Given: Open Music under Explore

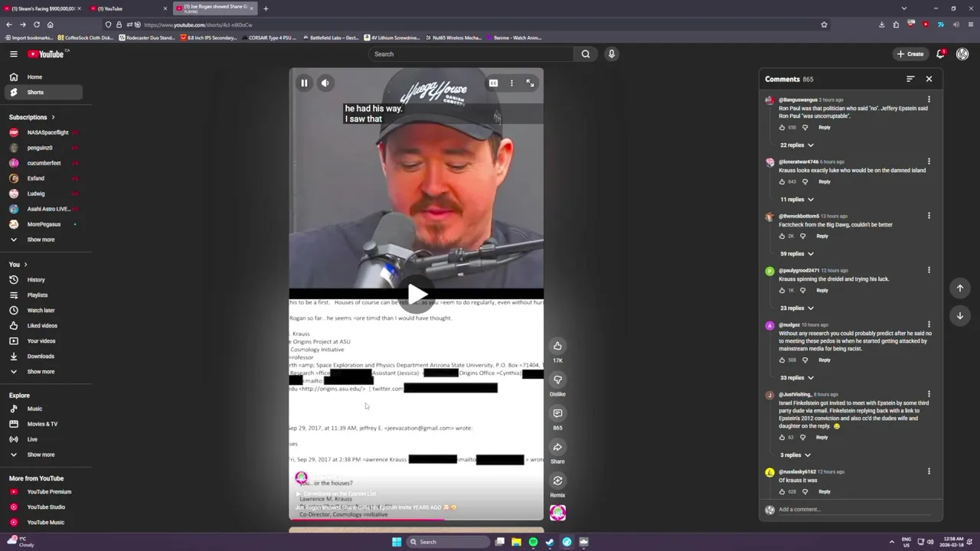Looking at the screenshot, I should (x=44, y=409).
